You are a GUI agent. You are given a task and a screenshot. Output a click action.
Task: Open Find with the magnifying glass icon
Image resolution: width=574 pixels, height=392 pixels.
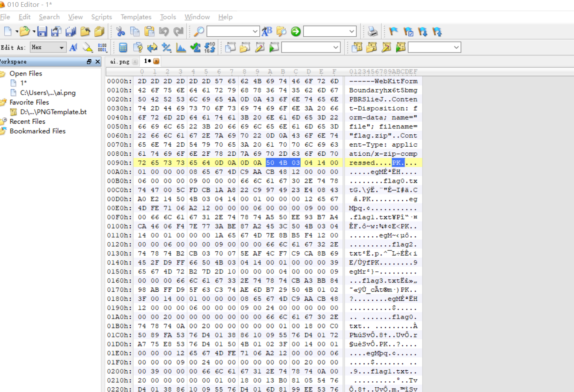199,31
